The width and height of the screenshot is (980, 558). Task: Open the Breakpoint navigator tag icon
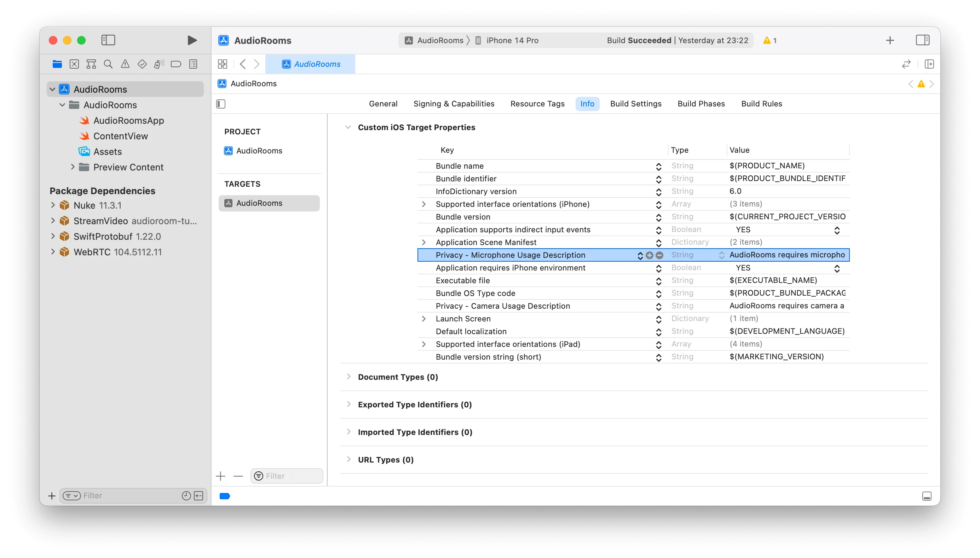tap(175, 64)
